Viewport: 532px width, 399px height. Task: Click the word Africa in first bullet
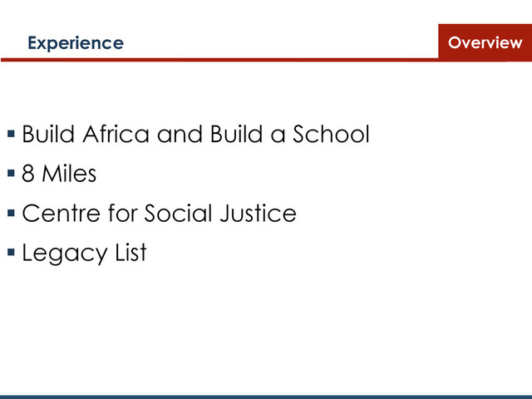[x=116, y=134]
